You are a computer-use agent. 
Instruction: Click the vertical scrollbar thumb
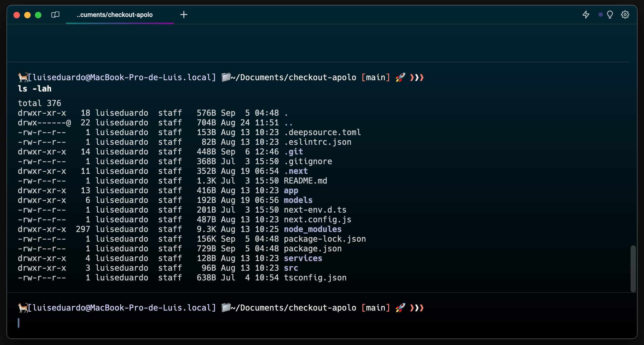tap(633, 268)
